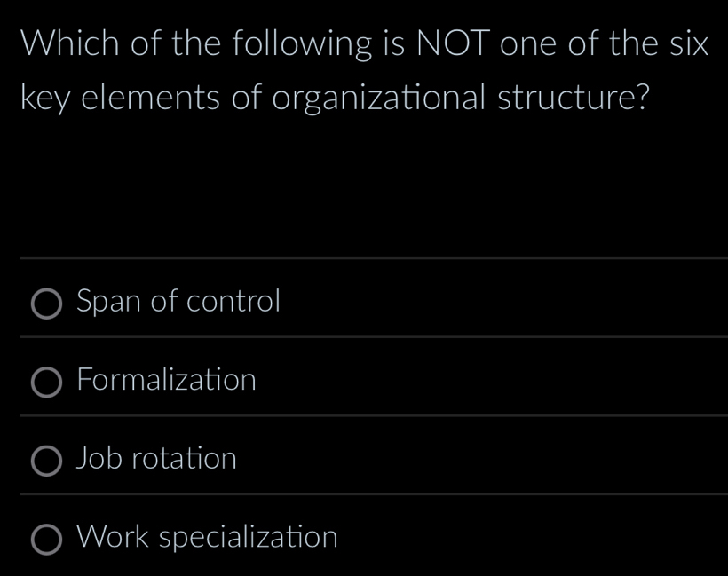Screen dimensions: 728x576
Task: Select the Span of control radio button
Action: click(47, 304)
